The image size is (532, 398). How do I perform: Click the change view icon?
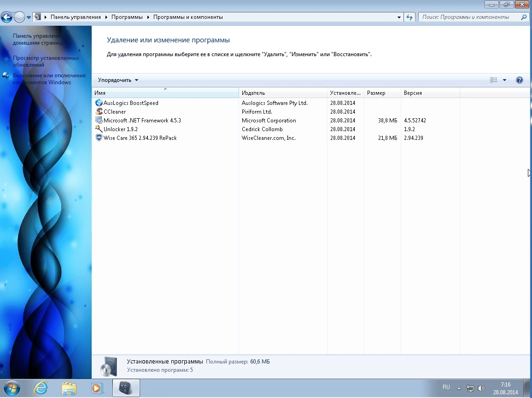494,80
